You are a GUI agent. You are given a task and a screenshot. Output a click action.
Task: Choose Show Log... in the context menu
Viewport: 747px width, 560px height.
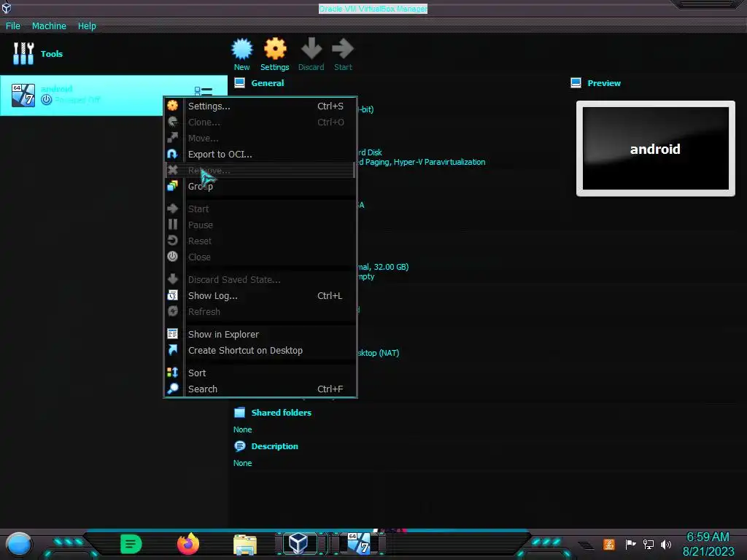click(x=260, y=296)
